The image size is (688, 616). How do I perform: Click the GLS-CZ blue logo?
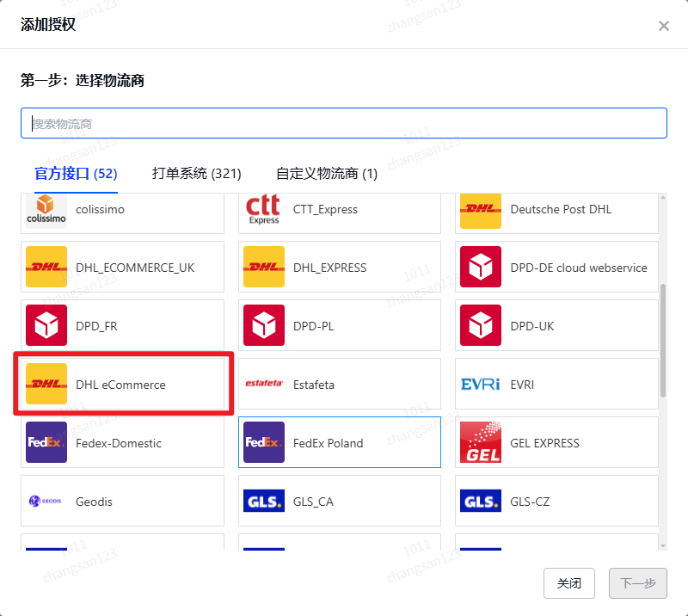click(481, 501)
